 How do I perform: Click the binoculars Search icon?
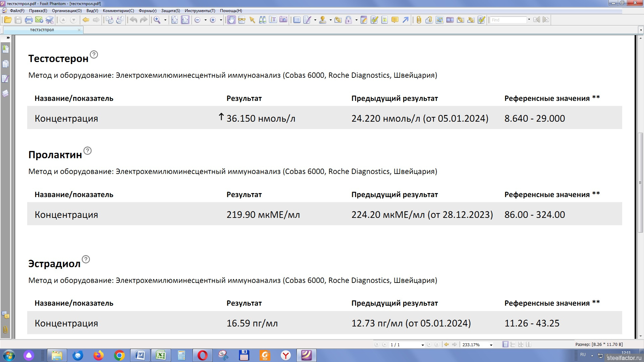pyautogui.click(x=263, y=20)
